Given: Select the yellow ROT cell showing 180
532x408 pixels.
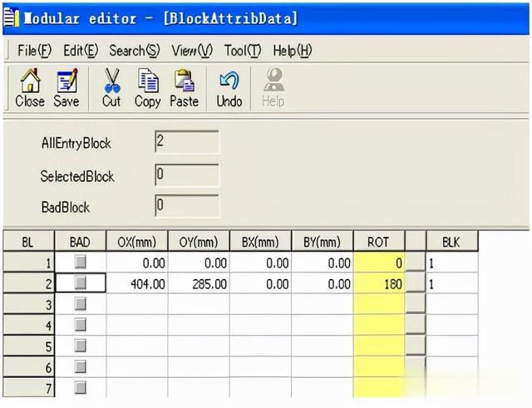Looking at the screenshot, I should [379, 283].
